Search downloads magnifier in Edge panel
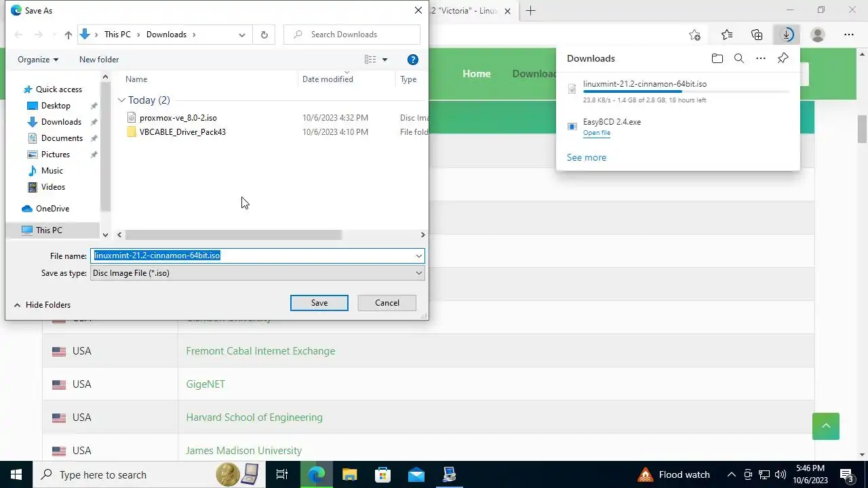This screenshot has height=488, width=868. pyautogui.click(x=739, y=58)
